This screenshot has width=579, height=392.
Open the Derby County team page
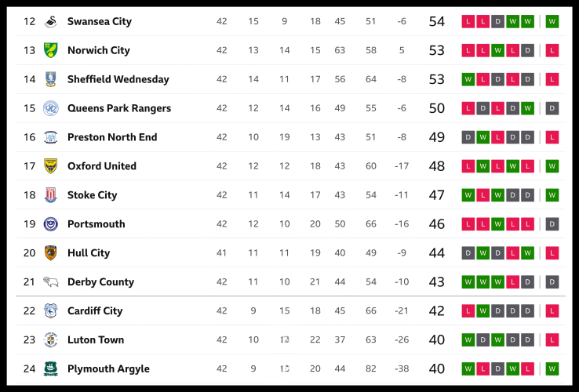(x=100, y=282)
